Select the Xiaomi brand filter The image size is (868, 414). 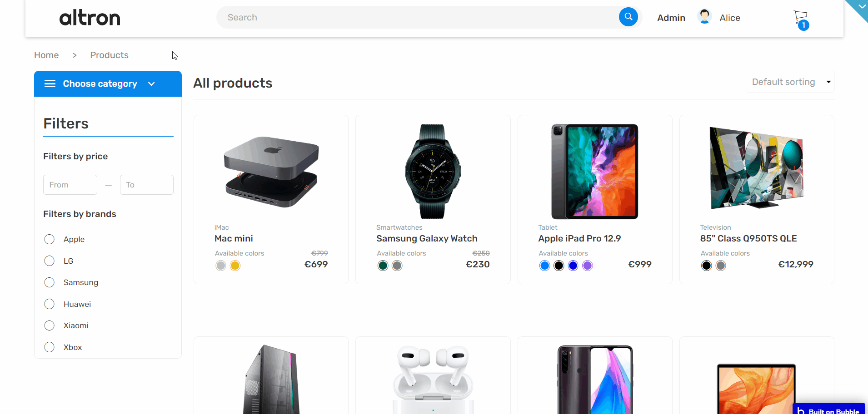coord(50,325)
